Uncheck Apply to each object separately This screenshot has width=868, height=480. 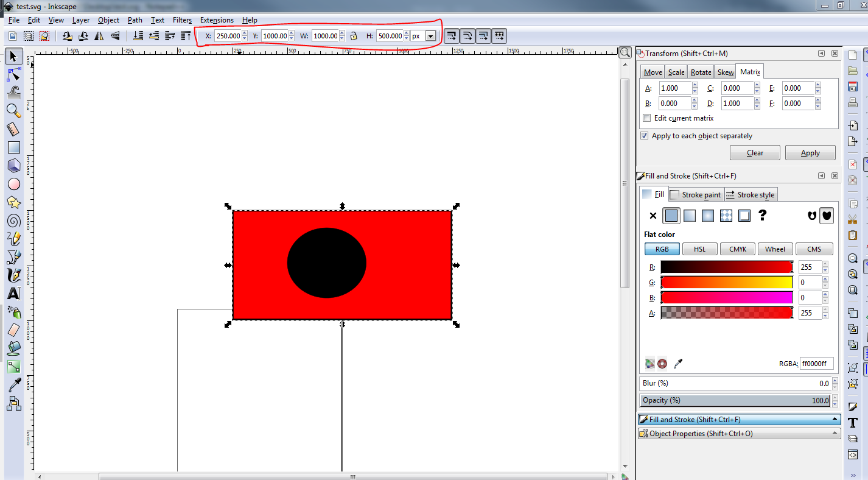pyautogui.click(x=645, y=135)
